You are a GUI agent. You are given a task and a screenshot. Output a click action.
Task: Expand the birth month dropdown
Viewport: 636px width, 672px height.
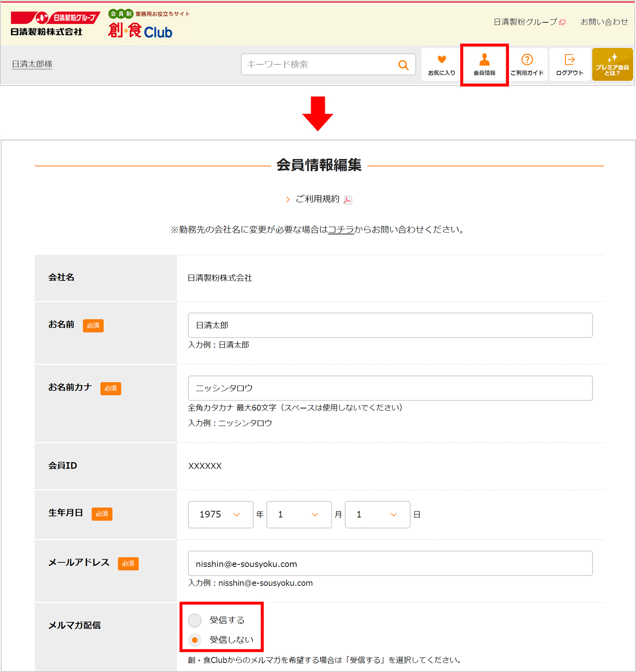click(299, 514)
